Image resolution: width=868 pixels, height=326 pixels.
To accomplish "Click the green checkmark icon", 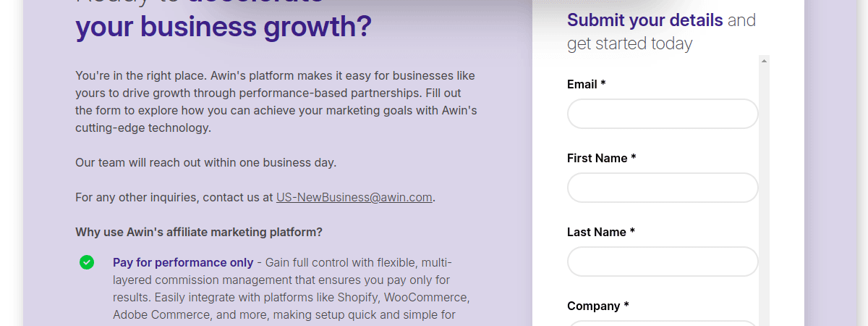I will (x=87, y=262).
